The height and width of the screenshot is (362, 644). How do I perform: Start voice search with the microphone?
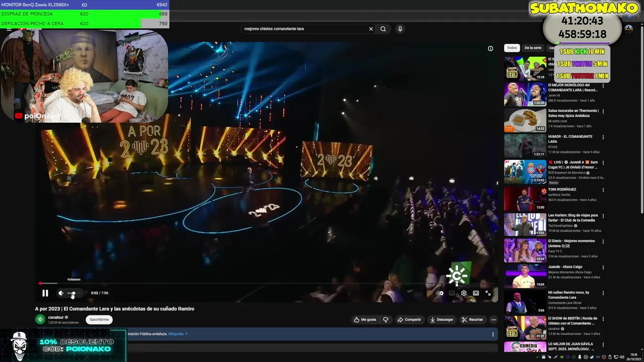point(400,29)
